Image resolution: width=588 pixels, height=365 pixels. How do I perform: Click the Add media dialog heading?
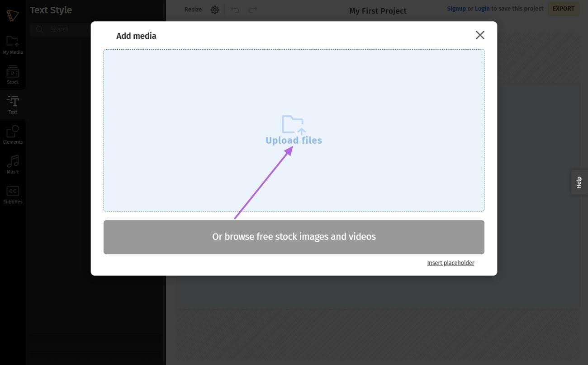136,36
